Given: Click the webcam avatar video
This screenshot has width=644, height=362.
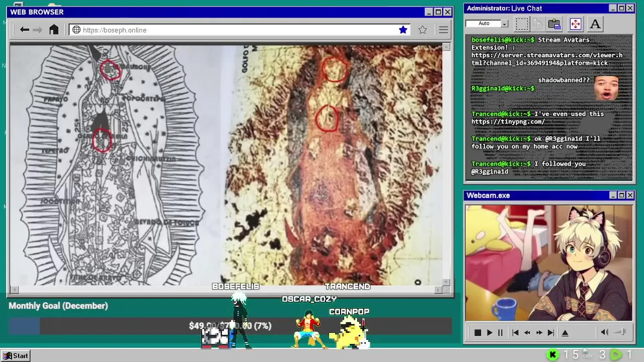Looking at the screenshot, I should (x=549, y=262).
